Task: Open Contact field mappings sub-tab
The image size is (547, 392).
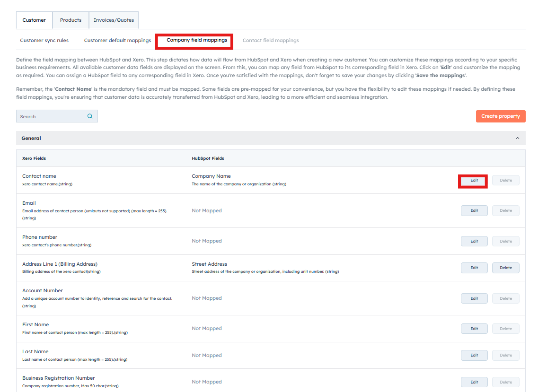Action: [271, 41]
